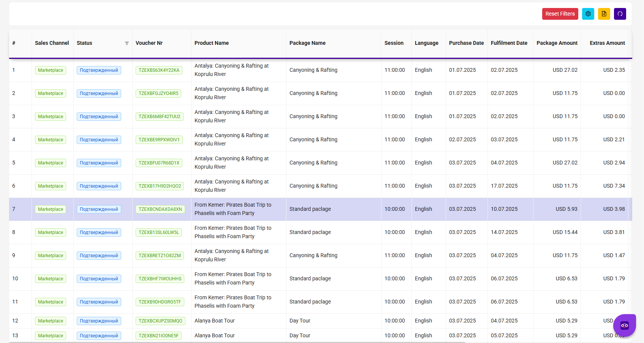Click voucher TZEXBCXUPZS0MQO for Alanya Boat Tour
This screenshot has width=644, height=343.
point(160,321)
